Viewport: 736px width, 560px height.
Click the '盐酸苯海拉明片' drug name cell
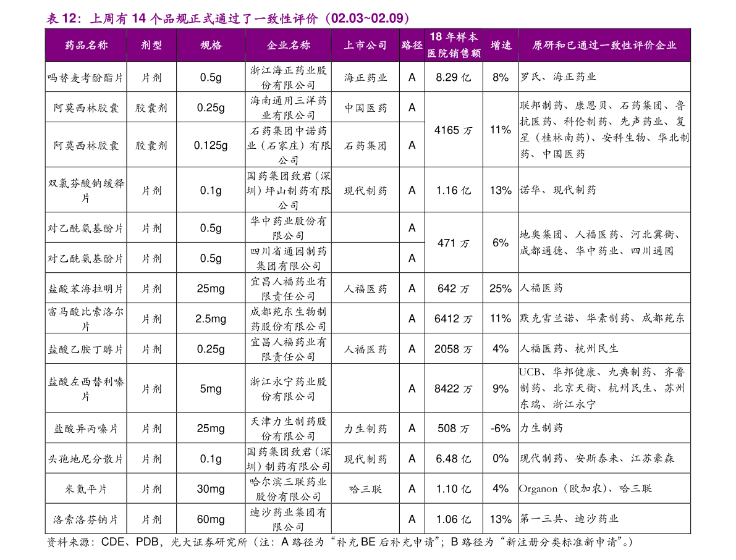pyautogui.click(x=85, y=289)
